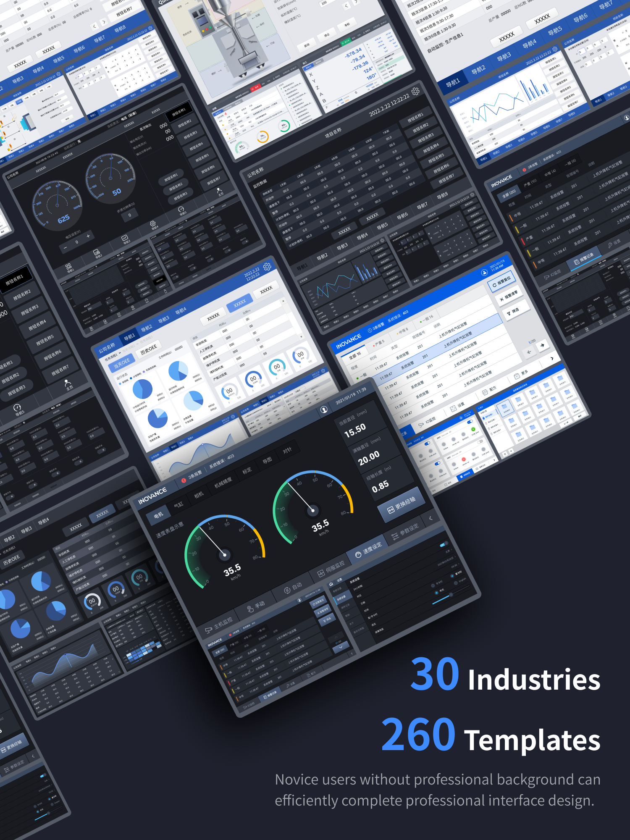630x840 pixels.
Task: Collapse sidebar with chevron below 更换经轴
Action: click(430, 518)
